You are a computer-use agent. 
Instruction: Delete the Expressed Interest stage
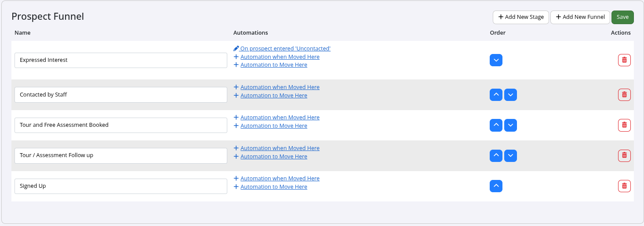[624, 60]
